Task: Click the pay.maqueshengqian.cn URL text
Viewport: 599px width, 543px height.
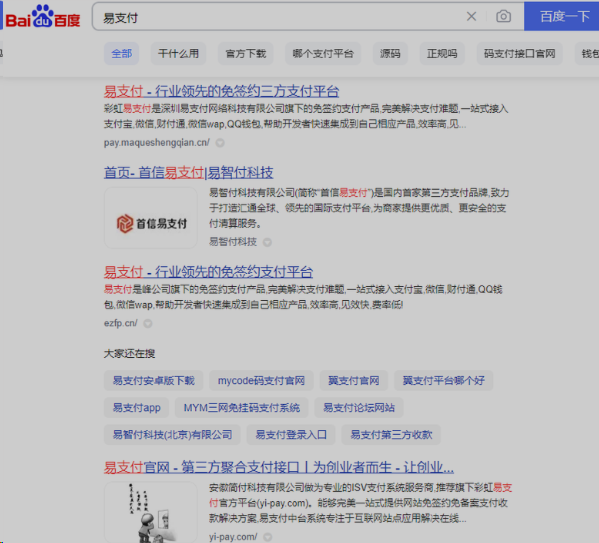Action: [x=157, y=143]
